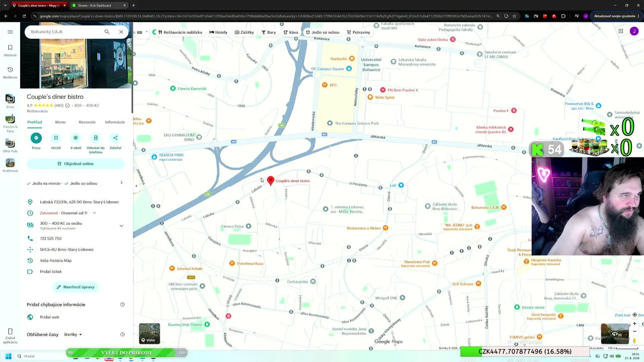The width and height of the screenshot is (644, 362).
Task: Expand opening hours next to Otvorené od 11
Action: [x=94, y=213]
